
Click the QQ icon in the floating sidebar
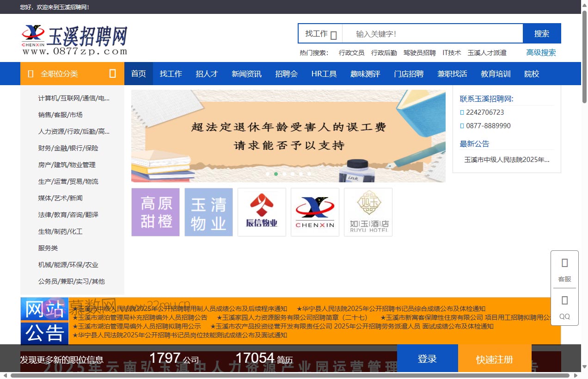pos(564,307)
